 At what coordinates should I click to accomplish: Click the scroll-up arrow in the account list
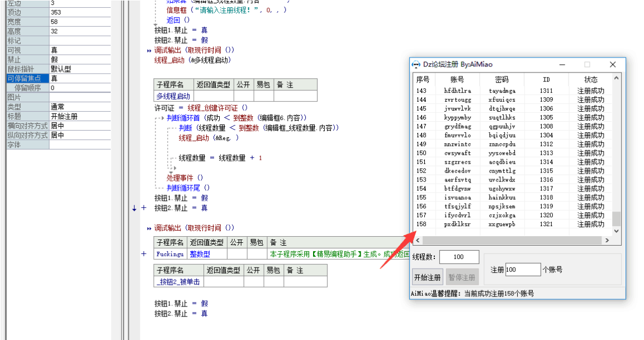[617, 79]
